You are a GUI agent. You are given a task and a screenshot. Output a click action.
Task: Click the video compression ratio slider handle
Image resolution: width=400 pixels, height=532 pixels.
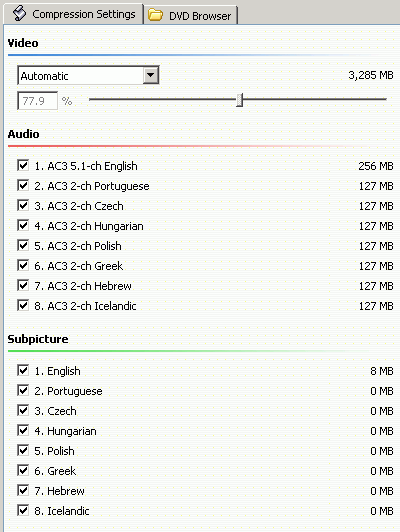tap(240, 100)
